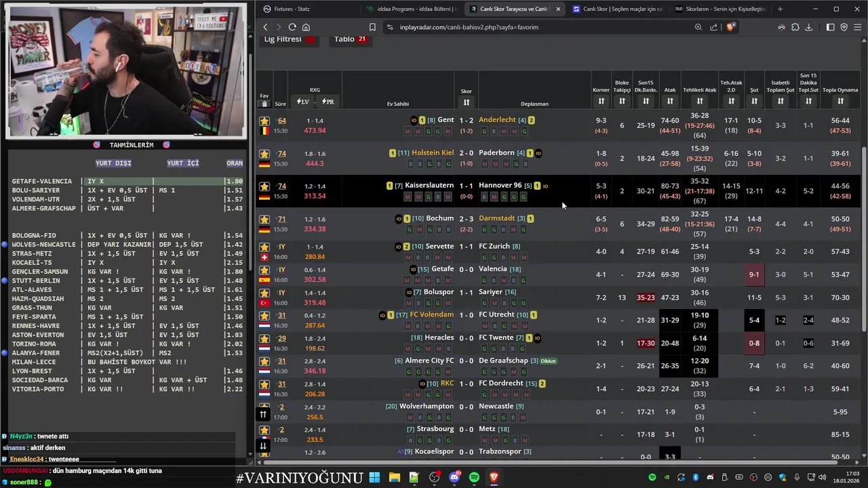The width and height of the screenshot is (868, 488).
Task: Open browser extensions puzzle icon
Action: (x=795, y=27)
